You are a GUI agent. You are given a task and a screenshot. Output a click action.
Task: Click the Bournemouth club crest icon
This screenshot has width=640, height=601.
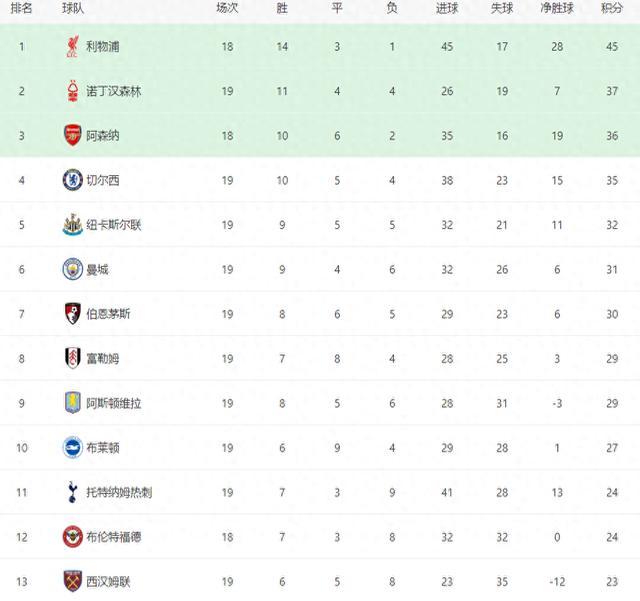click(x=73, y=314)
